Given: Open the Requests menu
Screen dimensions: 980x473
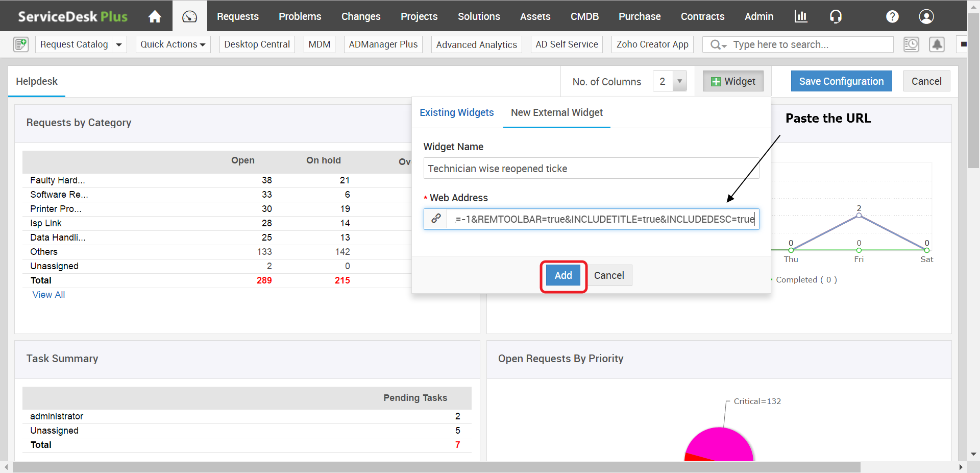Looking at the screenshot, I should 238,16.
